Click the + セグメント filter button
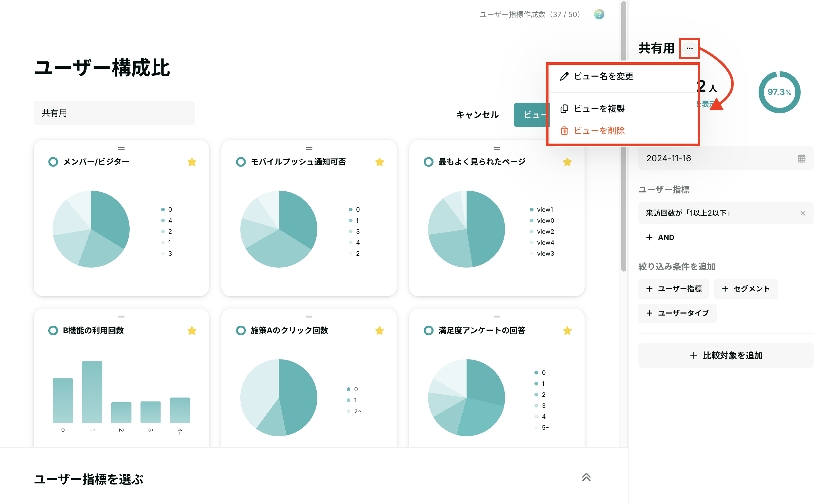The height and width of the screenshot is (504, 820). 745,289
